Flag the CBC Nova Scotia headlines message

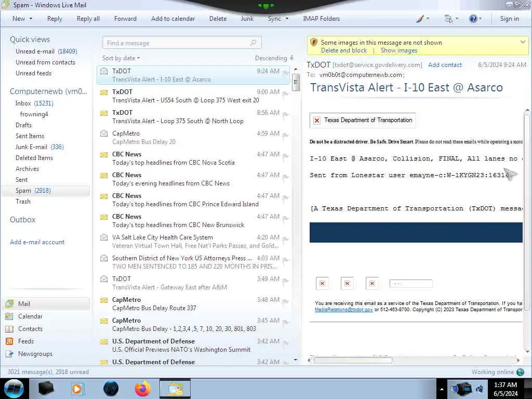pyautogui.click(x=285, y=156)
